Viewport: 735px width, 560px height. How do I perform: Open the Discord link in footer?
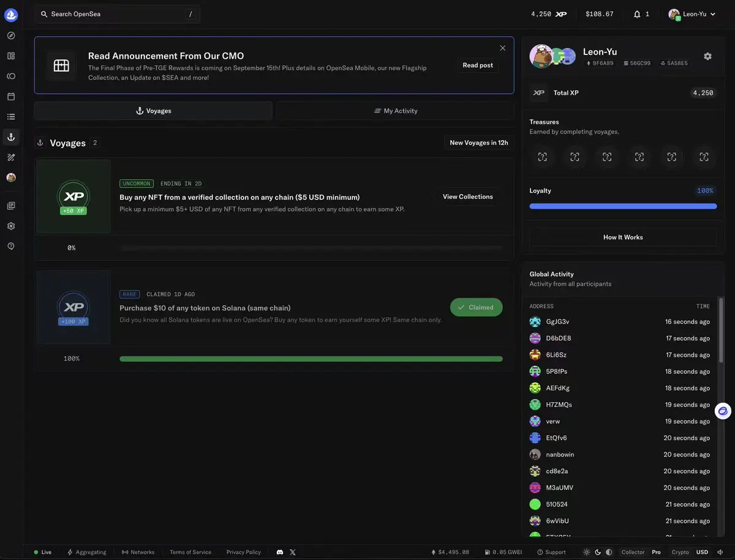click(x=280, y=552)
